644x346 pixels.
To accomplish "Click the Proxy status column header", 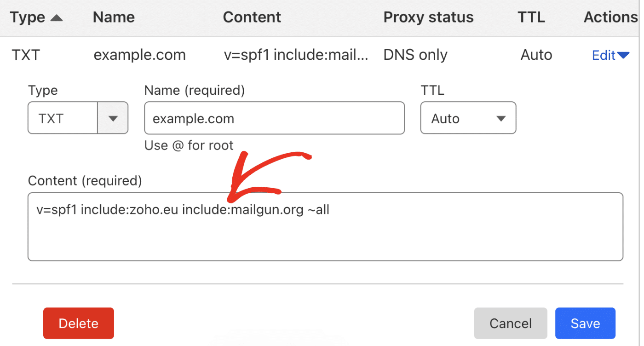I will click(428, 17).
